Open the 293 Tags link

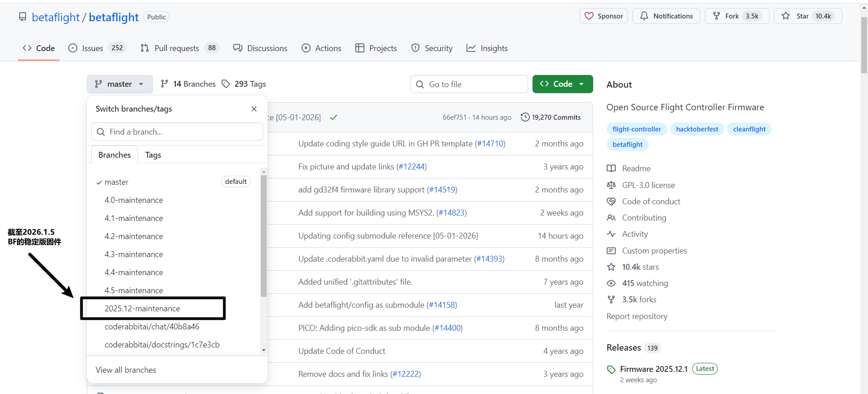click(x=244, y=84)
